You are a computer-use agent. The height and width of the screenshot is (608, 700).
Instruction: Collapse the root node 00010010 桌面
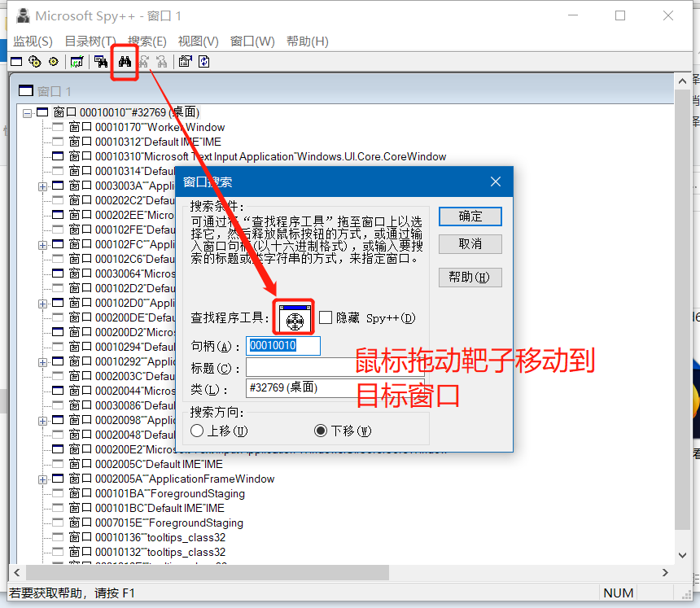tap(27, 113)
